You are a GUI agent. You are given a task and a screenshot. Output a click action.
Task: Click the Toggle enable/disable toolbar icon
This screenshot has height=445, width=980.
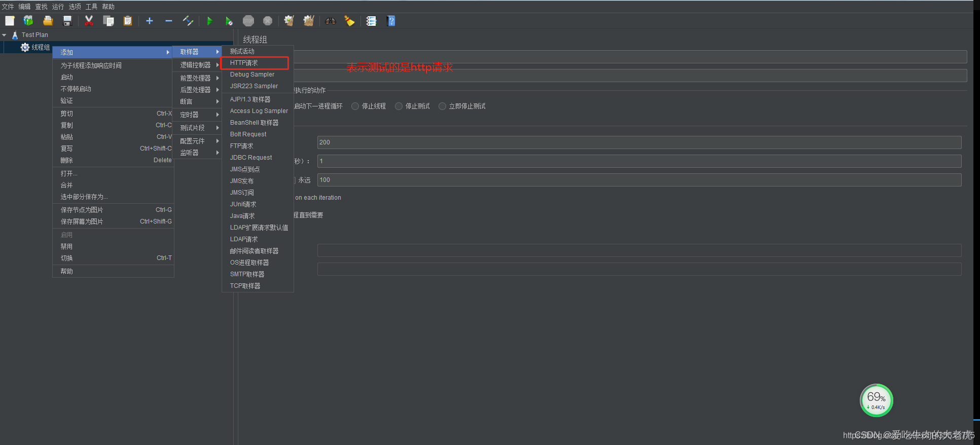188,21
